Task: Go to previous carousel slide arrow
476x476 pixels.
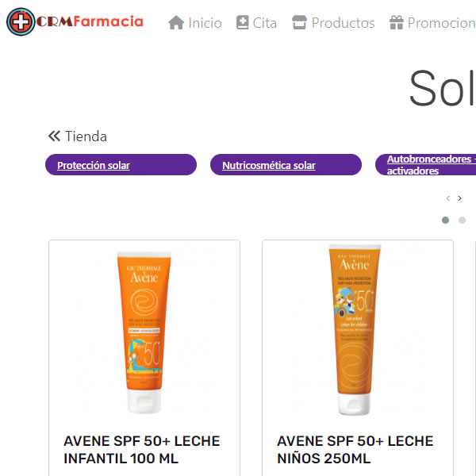Action: click(448, 198)
